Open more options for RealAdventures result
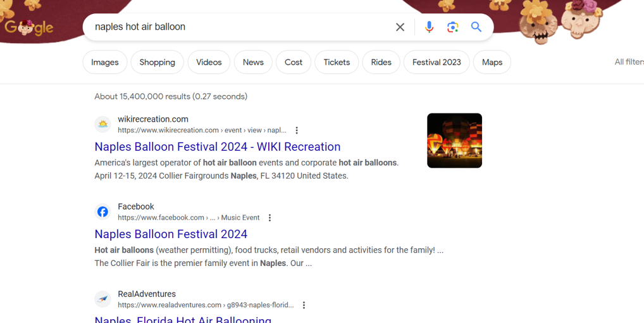This screenshot has height=323, width=644. [304, 305]
